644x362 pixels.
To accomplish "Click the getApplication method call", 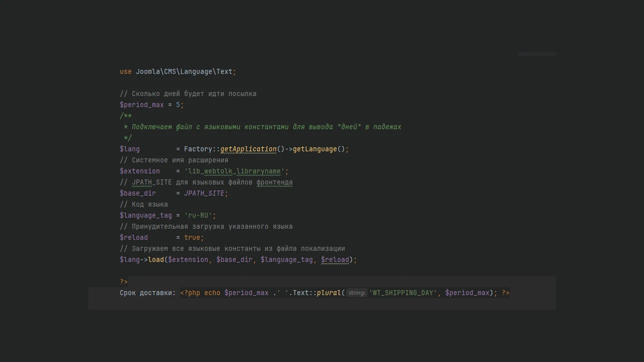I will click(249, 149).
